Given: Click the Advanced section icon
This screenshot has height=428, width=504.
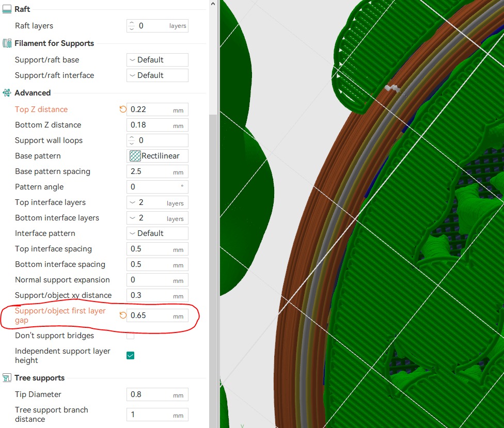Looking at the screenshot, I should (x=7, y=93).
